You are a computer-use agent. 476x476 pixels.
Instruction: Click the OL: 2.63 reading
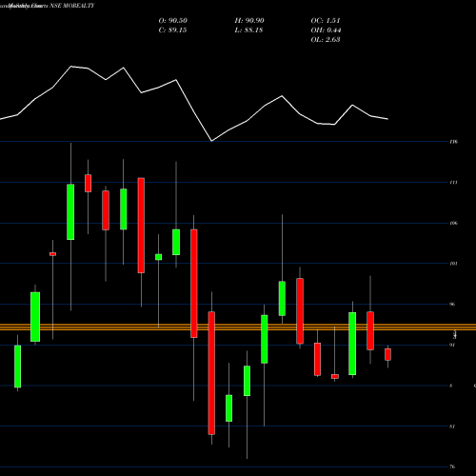(326, 40)
